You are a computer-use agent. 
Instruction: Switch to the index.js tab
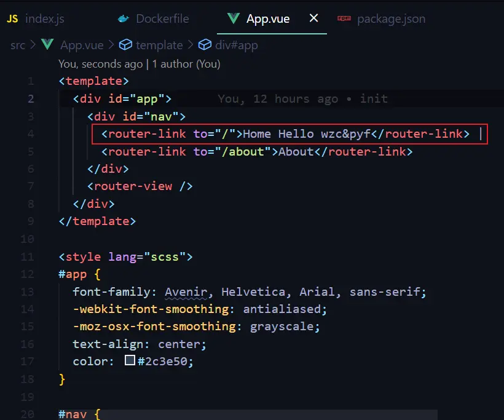pos(44,19)
